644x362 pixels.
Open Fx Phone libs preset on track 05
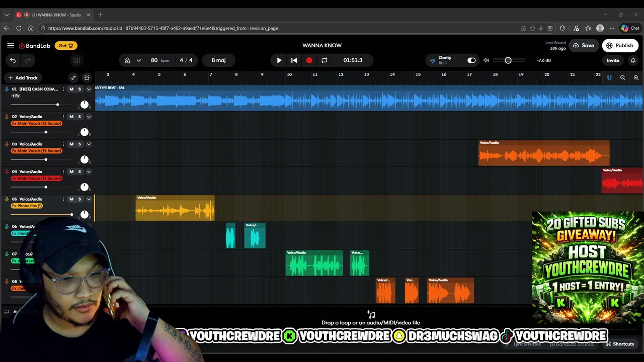(27, 206)
